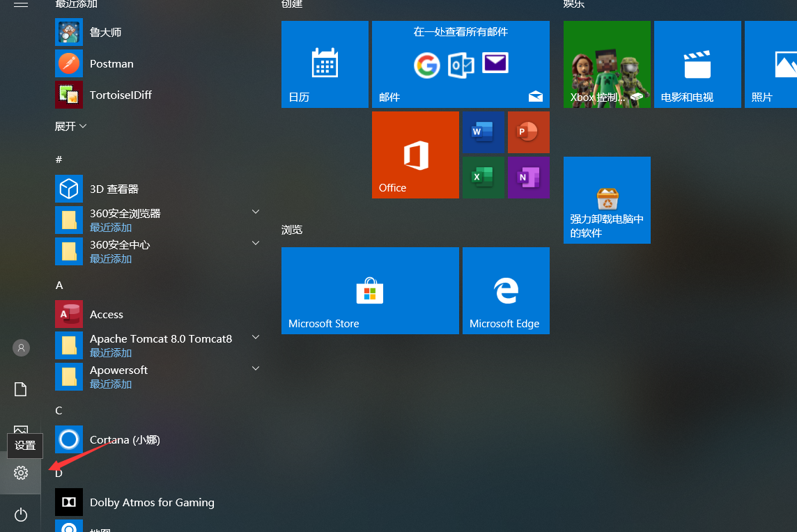Launch PowerPoint tile
Screen dimensions: 797x532
(529, 132)
